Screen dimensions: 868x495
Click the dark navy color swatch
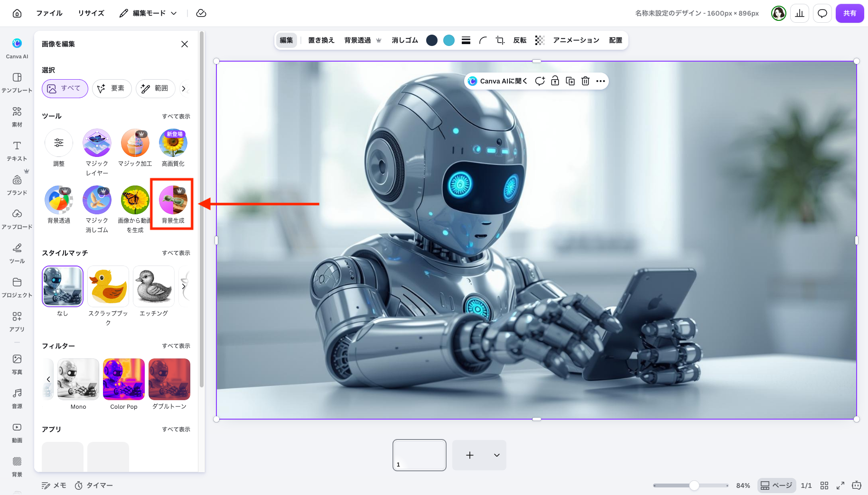[x=432, y=40]
